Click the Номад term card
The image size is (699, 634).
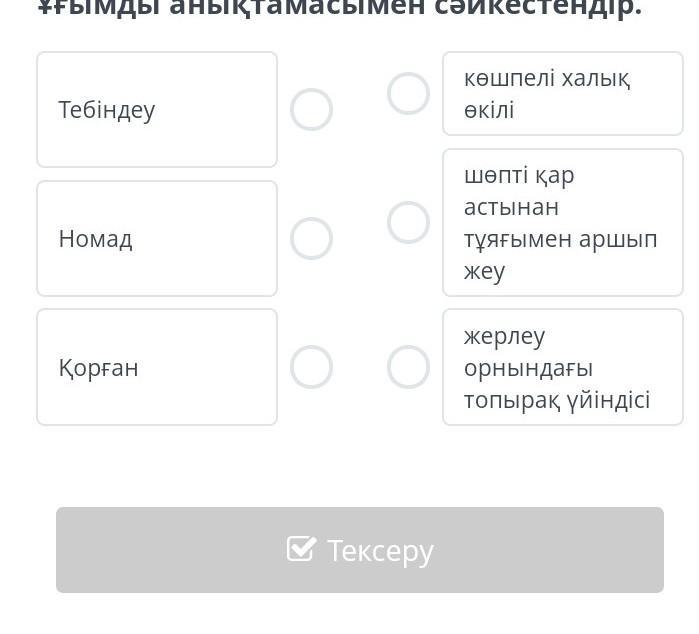coord(157,239)
